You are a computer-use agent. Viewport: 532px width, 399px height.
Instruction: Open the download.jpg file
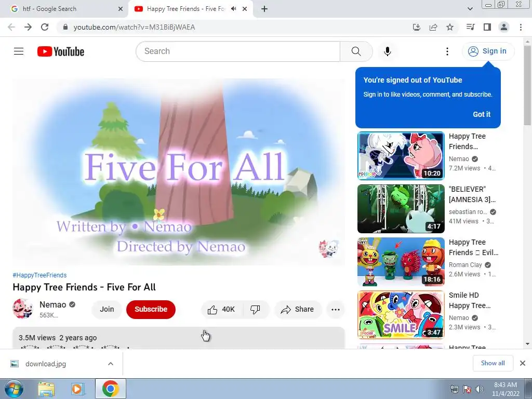tap(46, 364)
